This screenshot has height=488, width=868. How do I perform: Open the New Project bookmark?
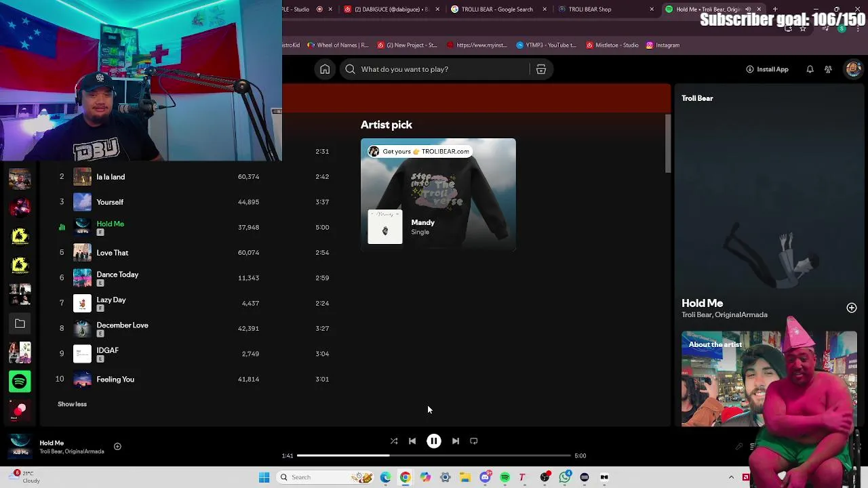tap(407, 45)
